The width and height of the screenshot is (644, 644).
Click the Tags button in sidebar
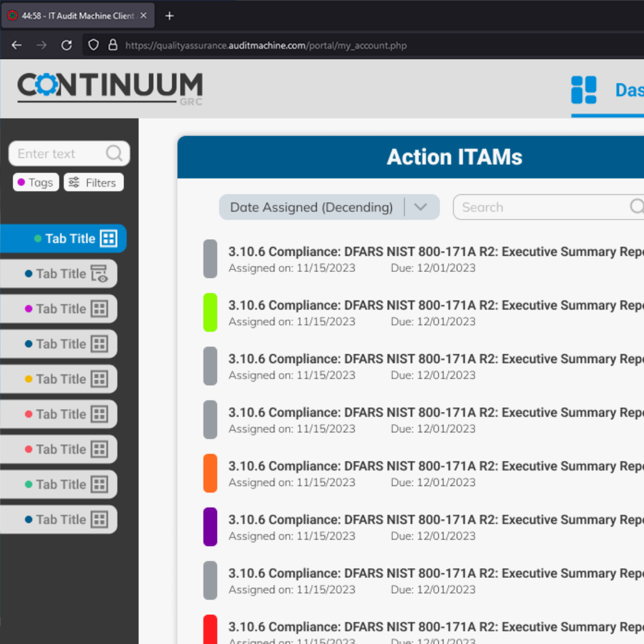tap(36, 182)
